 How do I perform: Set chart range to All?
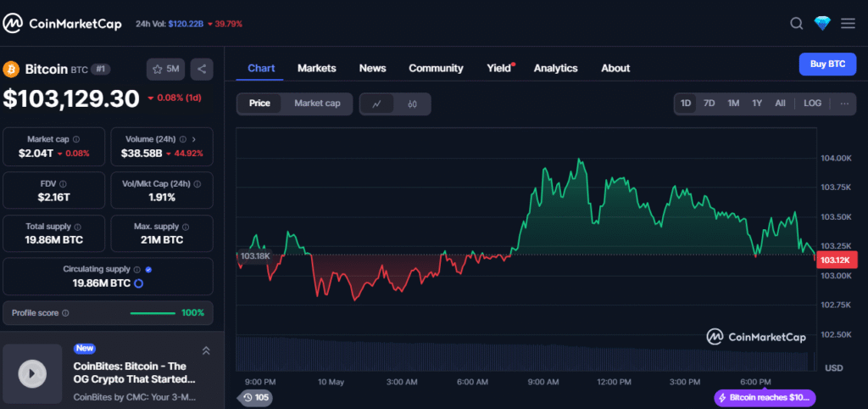780,104
